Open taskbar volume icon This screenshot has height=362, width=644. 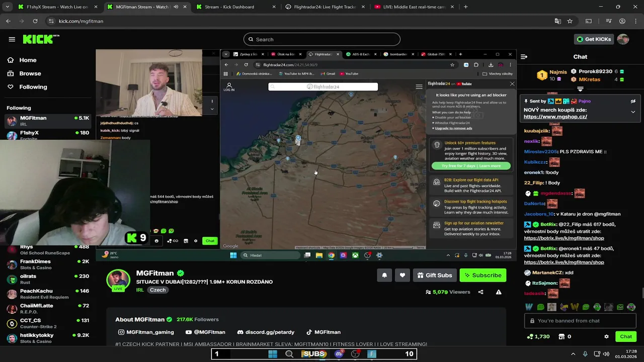606,354
